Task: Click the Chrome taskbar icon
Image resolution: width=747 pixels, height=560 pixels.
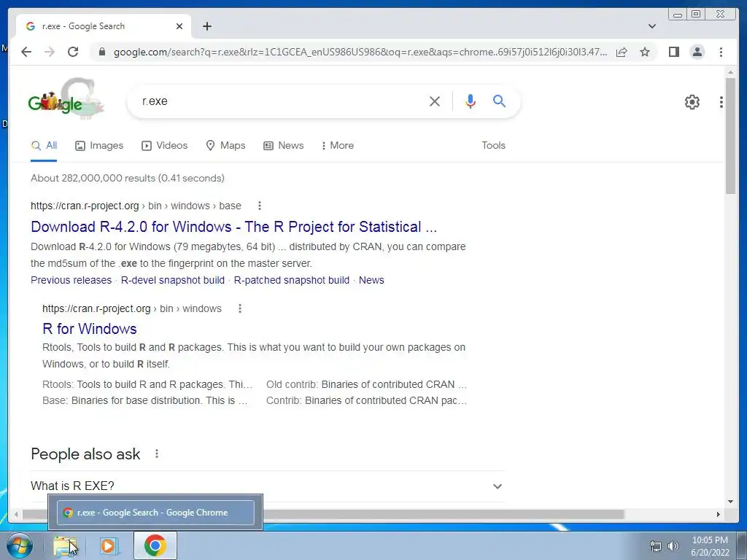Action: 155,545
